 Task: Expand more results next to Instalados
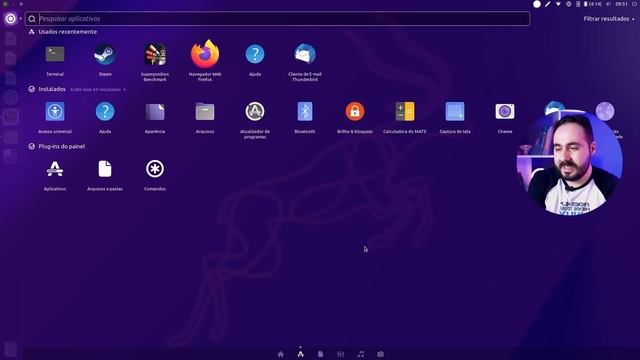coord(98,89)
